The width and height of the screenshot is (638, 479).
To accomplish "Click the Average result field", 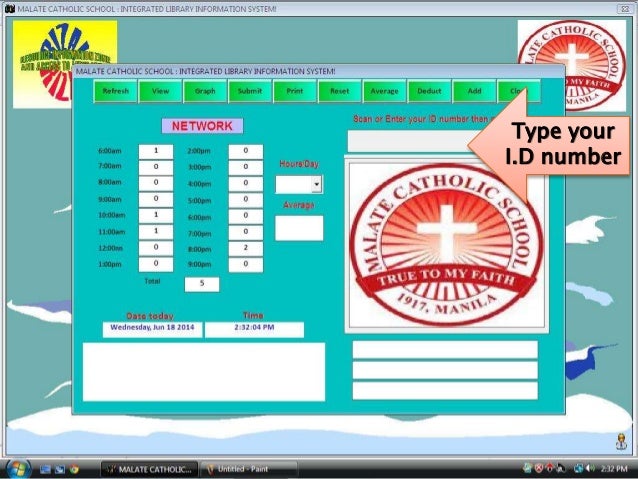I will pyautogui.click(x=299, y=228).
